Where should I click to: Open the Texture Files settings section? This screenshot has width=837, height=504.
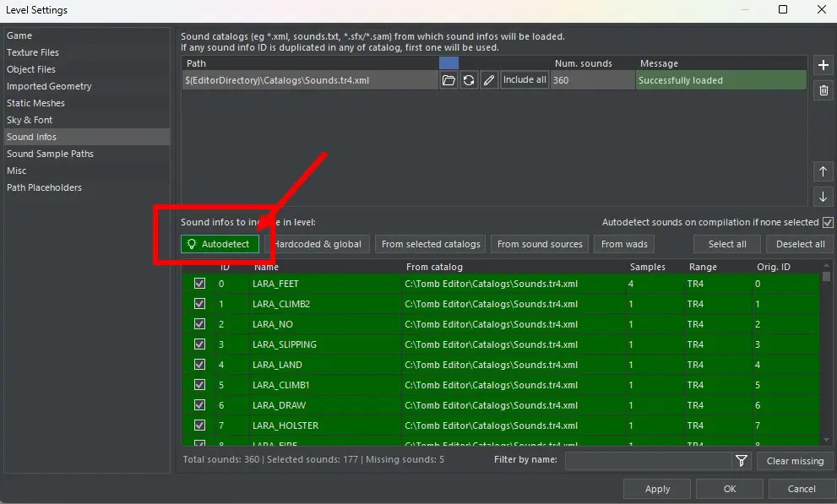pos(33,52)
